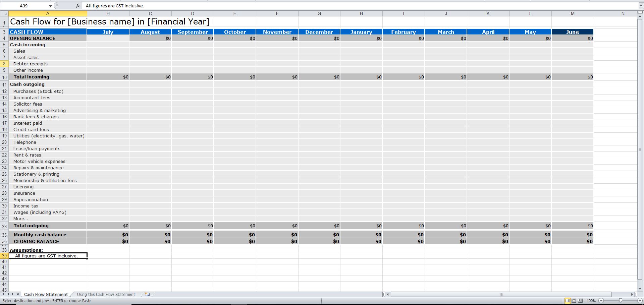Image resolution: width=644 pixels, height=305 pixels.
Task: Select cell containing All figures are GST inclusive
Action: (48, 256)
